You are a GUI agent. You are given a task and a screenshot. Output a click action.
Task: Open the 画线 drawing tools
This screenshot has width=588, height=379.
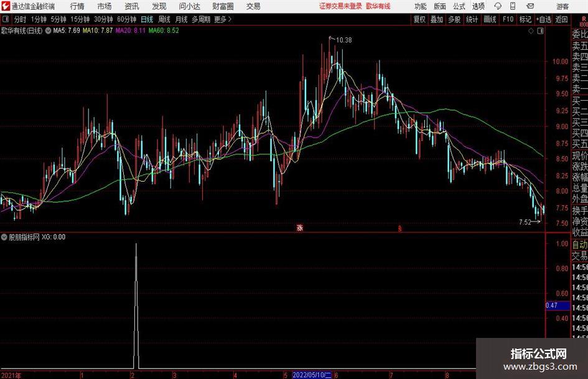[x=490, y=19]
